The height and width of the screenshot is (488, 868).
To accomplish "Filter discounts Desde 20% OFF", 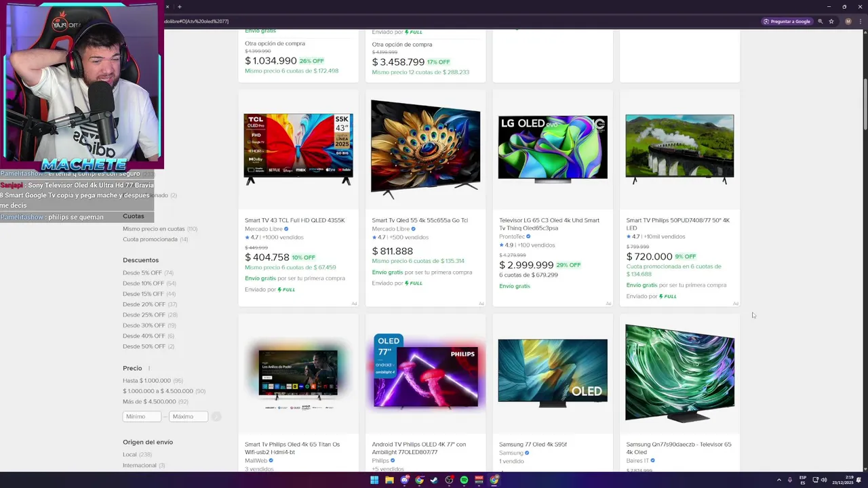I will [x=150, y=304].
